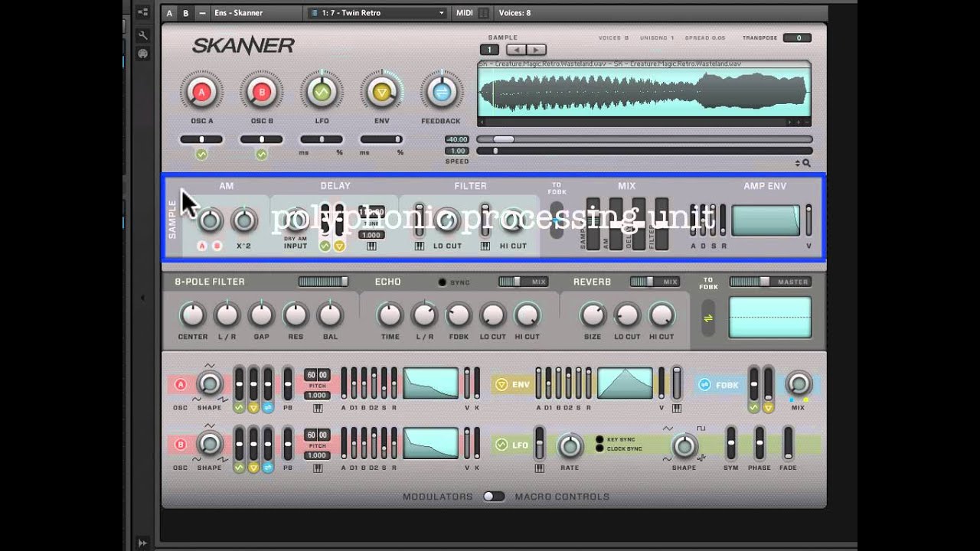Screen dimensions: 980x551
Task: Adjust the MASTER level slider
Action: (x=769, y=282)
